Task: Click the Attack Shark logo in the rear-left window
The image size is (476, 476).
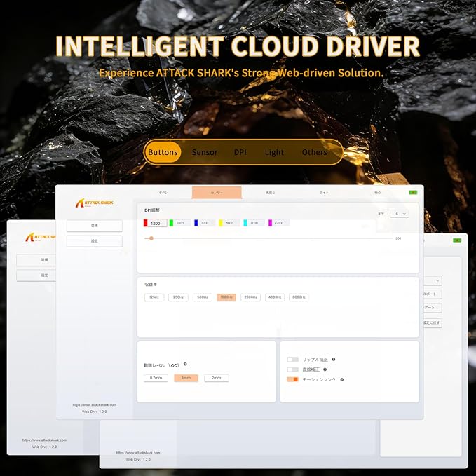Action: (41, 237)
